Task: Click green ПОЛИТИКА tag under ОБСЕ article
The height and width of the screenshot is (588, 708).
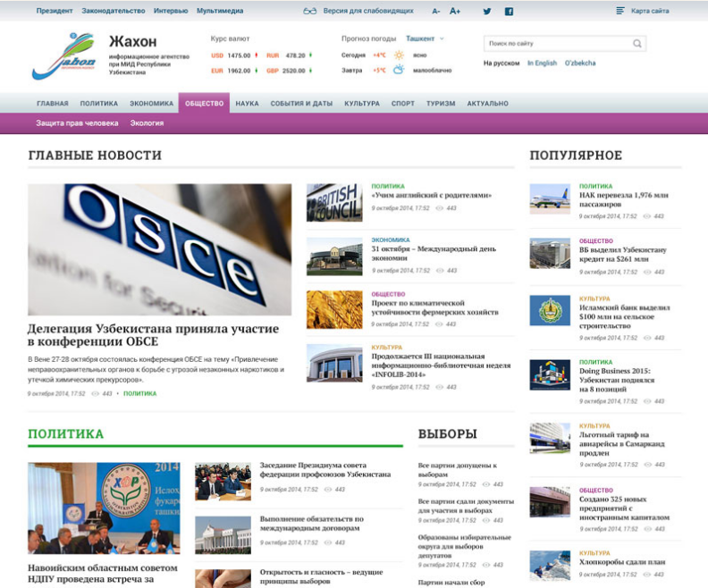Action: click(x=140, y=393)
